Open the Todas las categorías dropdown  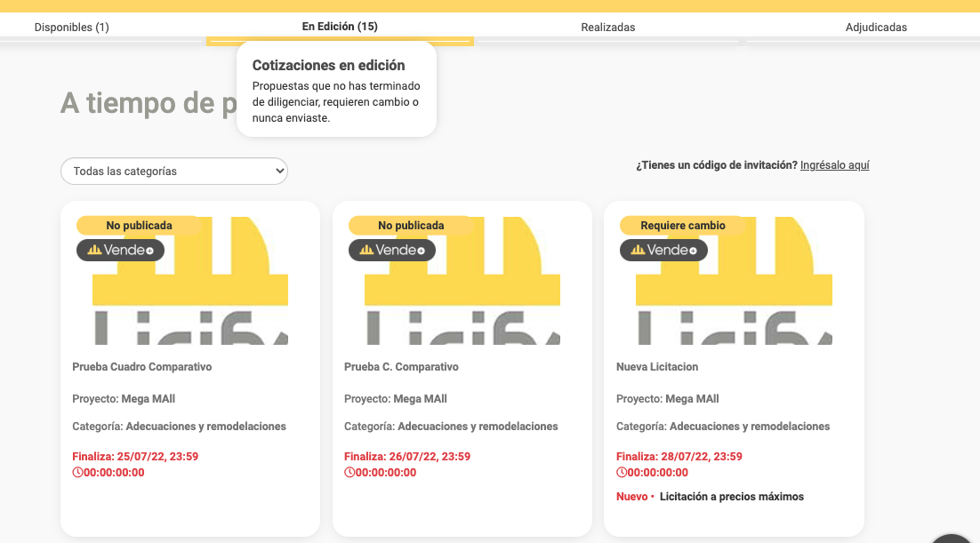coord(173,172)
